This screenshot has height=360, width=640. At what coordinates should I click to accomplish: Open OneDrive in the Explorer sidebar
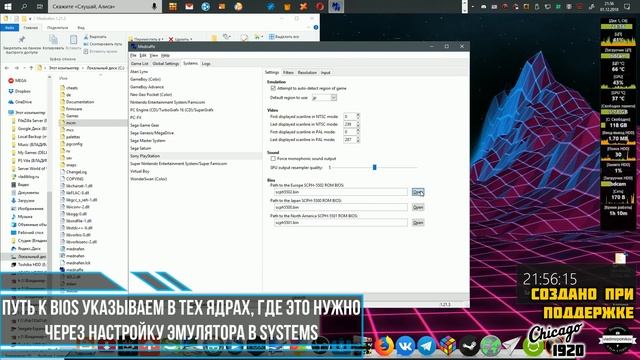(x=20, y=102)
